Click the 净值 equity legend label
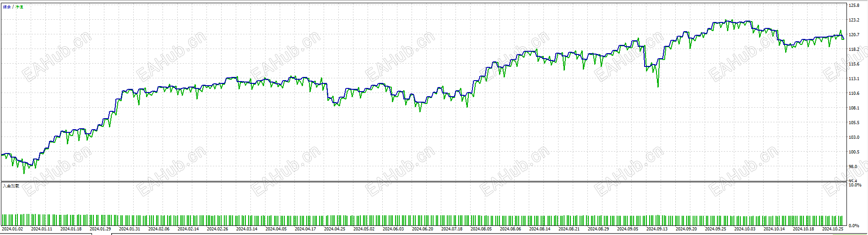The height and width of the screenshot is (235, 868). tap(19, 7)
